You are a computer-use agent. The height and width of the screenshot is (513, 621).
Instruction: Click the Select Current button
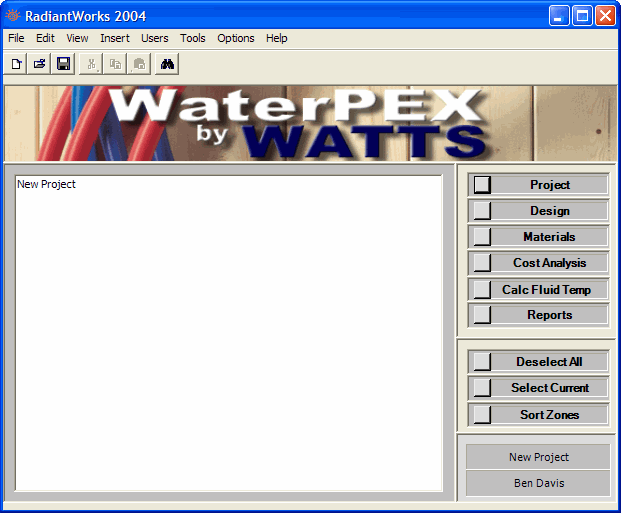point(538,388)
